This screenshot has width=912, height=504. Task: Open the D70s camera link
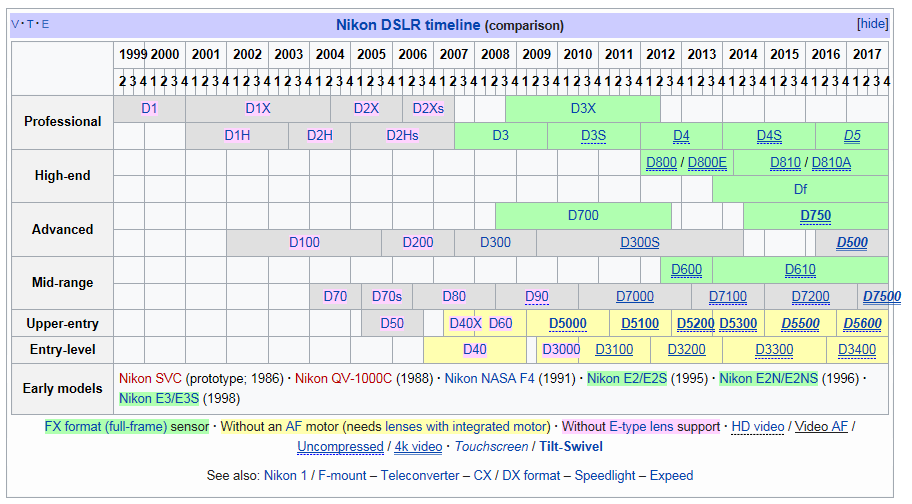coord(387,296)
